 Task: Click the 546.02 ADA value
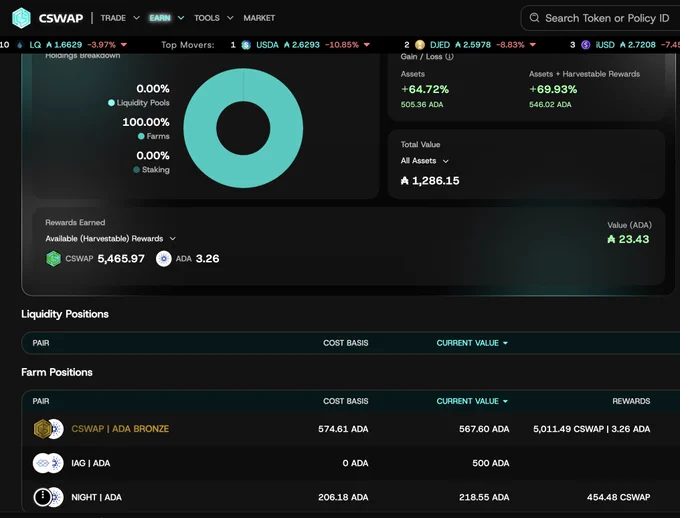[550, 105]
